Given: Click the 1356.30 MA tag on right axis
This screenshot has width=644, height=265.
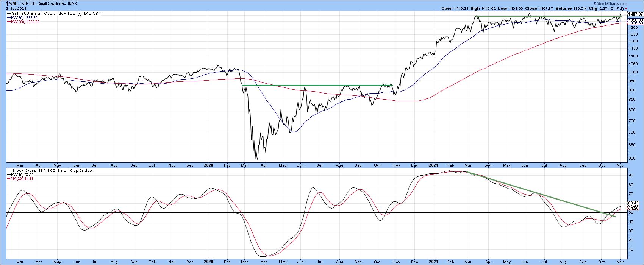Looking at the screenshot, I should (635, 20).
